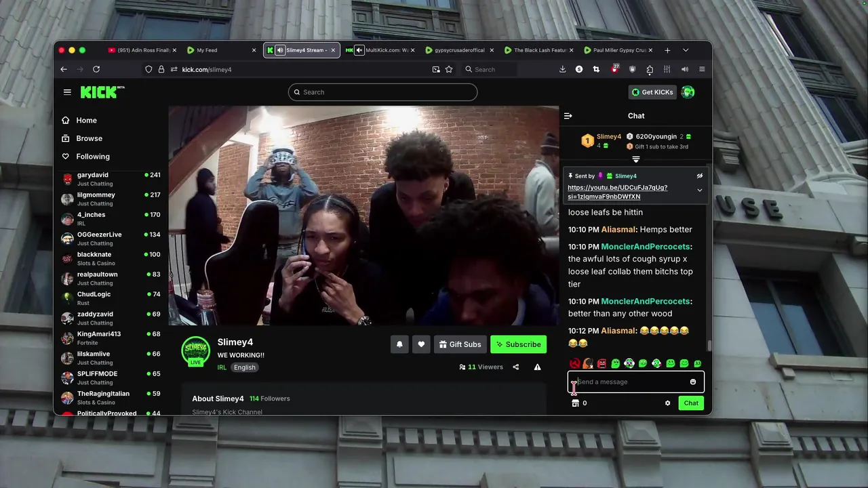Open KingAmari413's channel
Image resolution: width=868 pixels, height=488 pixels.
111,338
